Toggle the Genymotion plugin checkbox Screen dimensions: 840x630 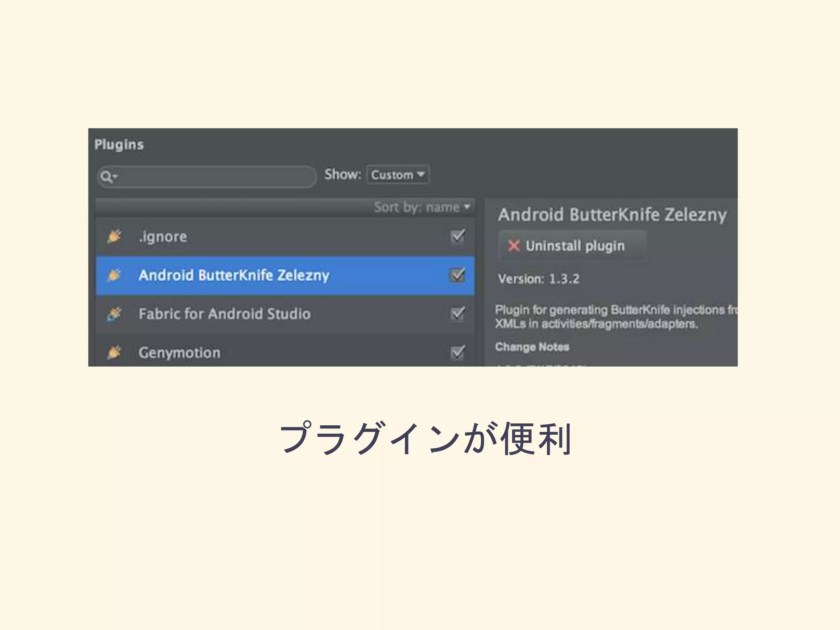coord(458,352)
